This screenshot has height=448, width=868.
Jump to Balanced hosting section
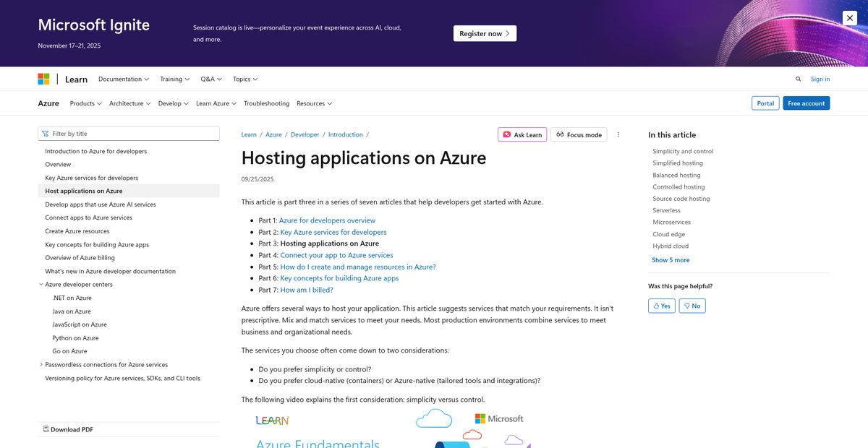[676, 175]
